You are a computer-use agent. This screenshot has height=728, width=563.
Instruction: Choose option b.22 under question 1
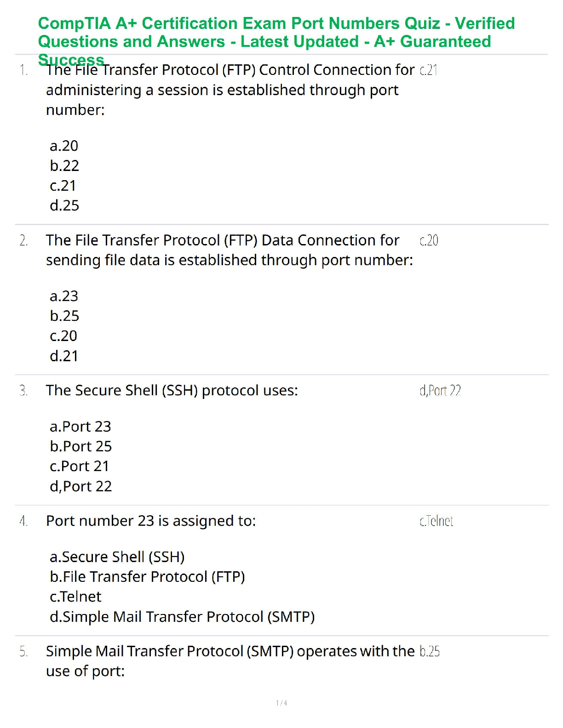(64, 165)
